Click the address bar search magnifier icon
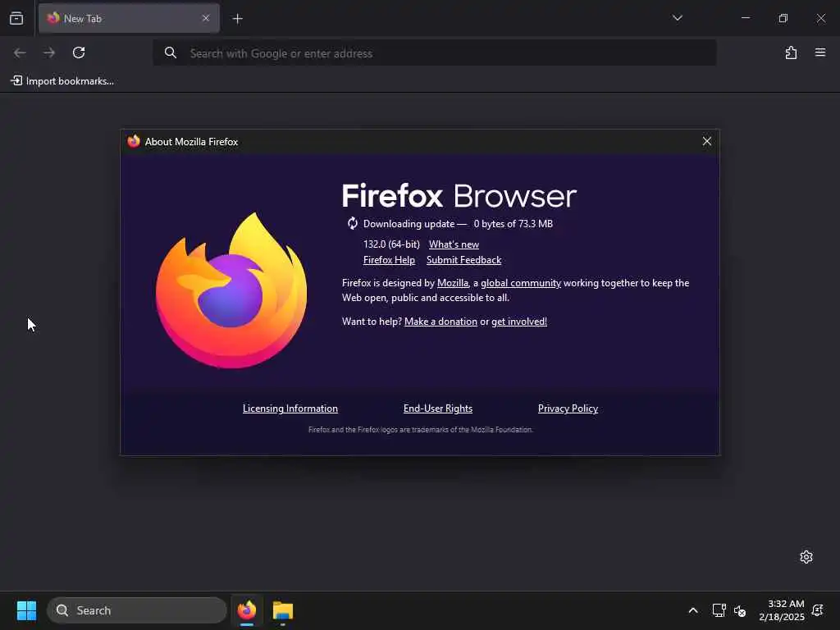 point(171,53)
